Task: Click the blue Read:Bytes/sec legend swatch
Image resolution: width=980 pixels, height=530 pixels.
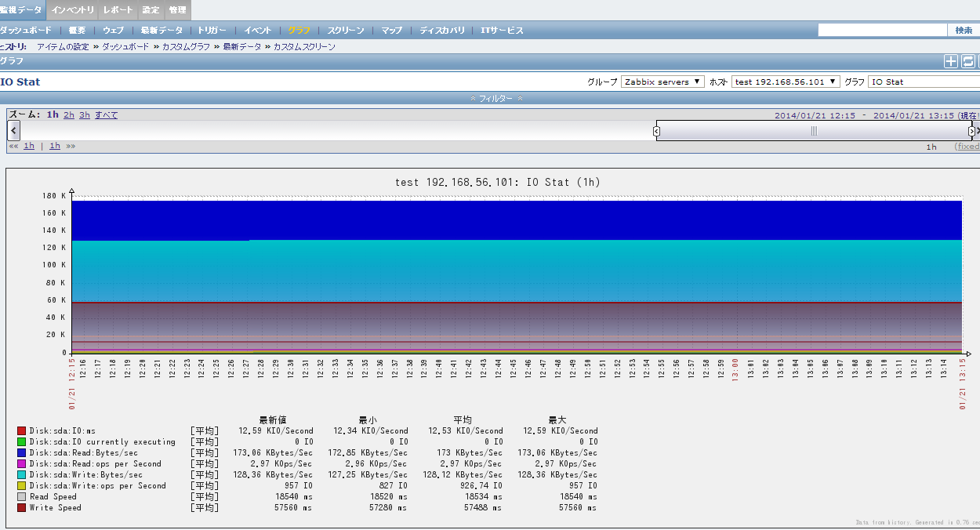Action: pyautogui.click(x=22, y=453)
